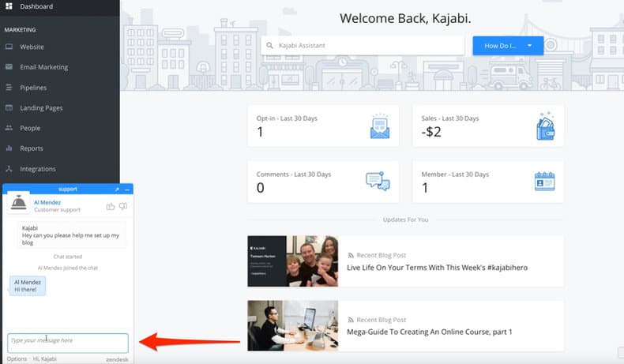The width and height of the screenshot is (624, 364).
Task: Click Al Mendez agent name
Action: click(x=47, y=202)
